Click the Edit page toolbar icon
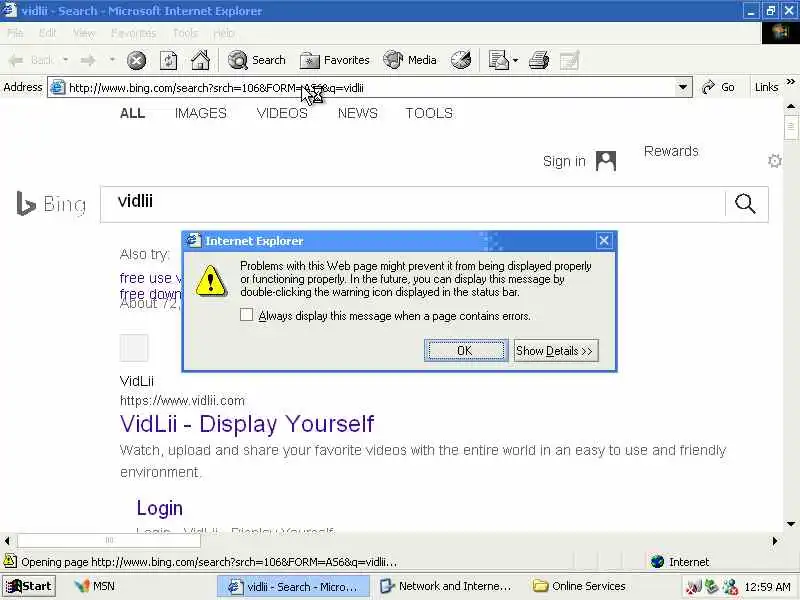800x600 pixels. point(569,60)
